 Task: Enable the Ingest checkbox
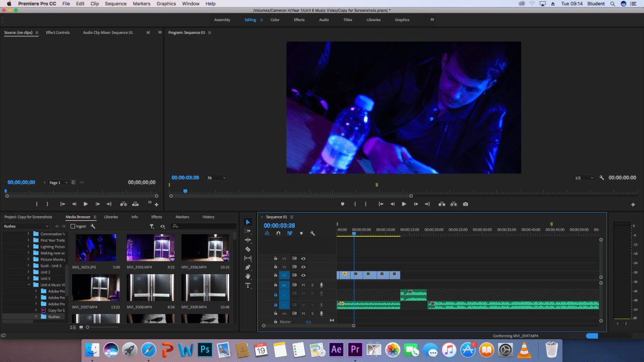[x=73, y=226]
